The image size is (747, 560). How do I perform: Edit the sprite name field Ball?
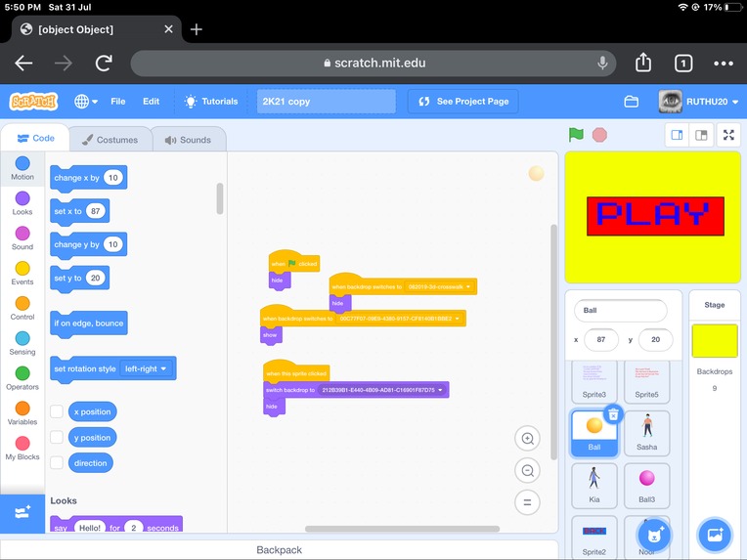(x=620, y=311)
